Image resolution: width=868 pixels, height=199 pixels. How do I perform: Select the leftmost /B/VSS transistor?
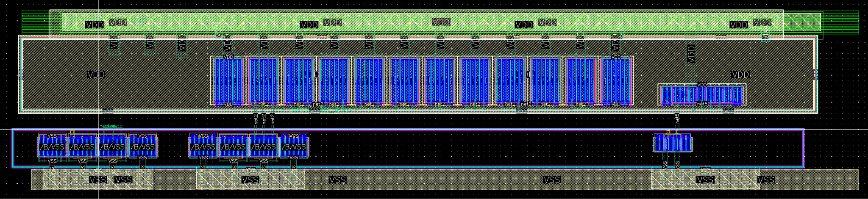(52, 146)
